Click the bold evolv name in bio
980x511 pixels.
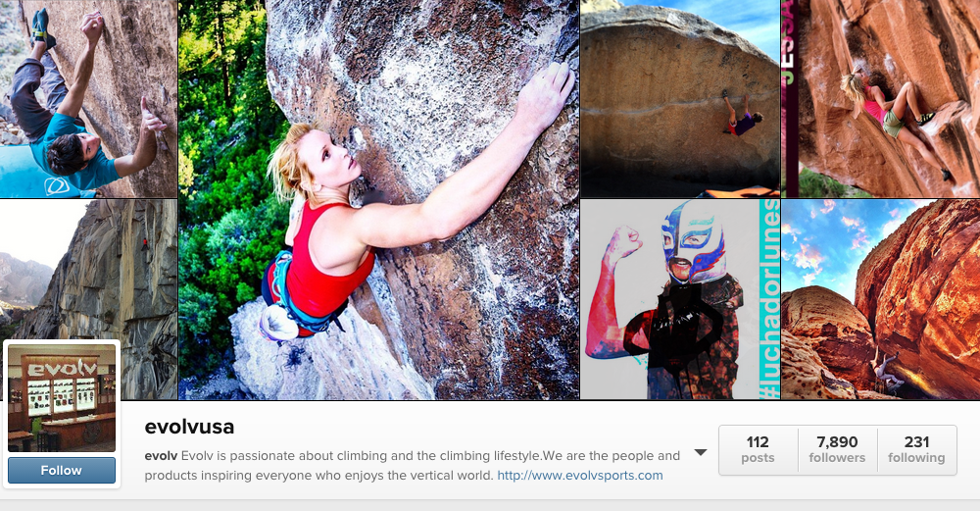161,456
